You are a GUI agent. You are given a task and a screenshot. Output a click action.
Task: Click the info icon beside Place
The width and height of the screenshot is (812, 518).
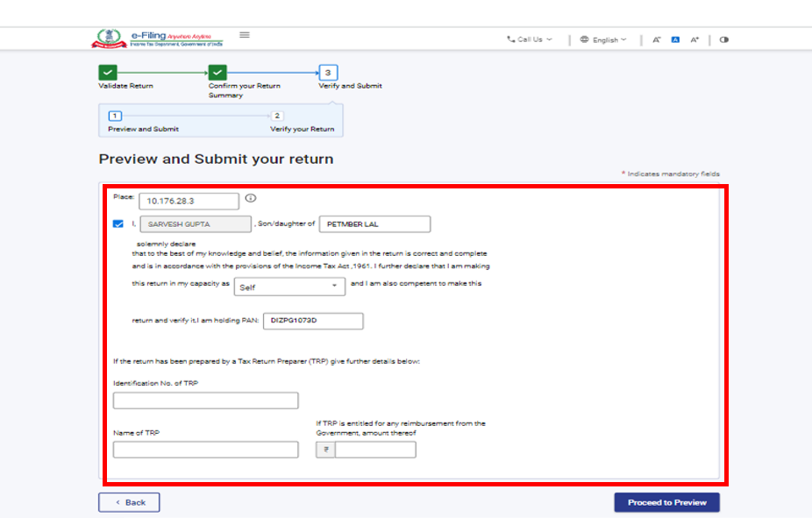tap(251, 198)
